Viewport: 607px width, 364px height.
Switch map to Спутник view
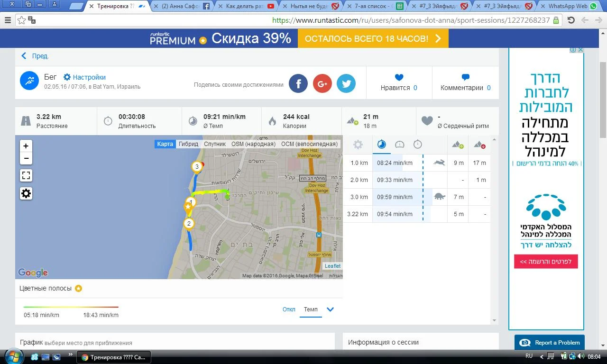[215, 144]
